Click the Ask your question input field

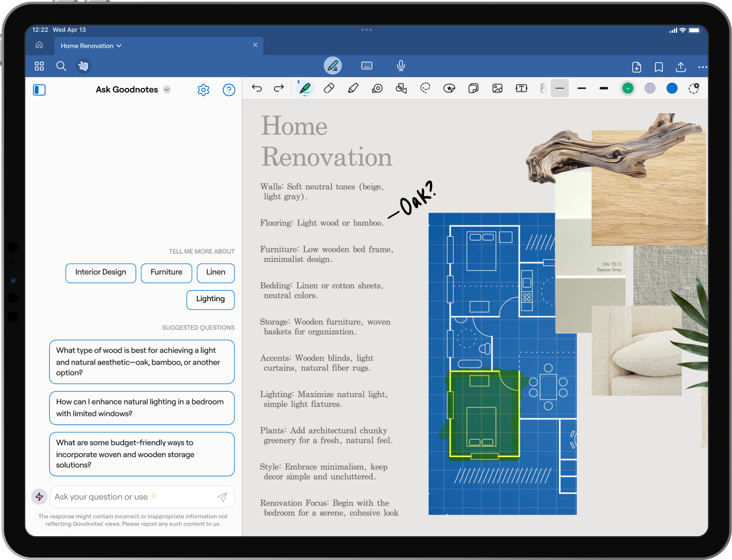coord(132,497)
